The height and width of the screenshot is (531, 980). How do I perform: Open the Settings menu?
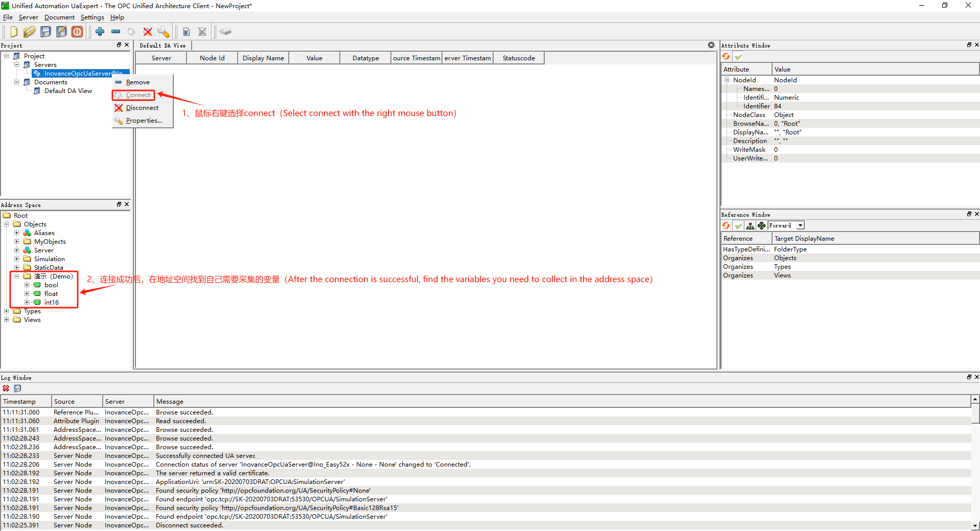point(92,17)
